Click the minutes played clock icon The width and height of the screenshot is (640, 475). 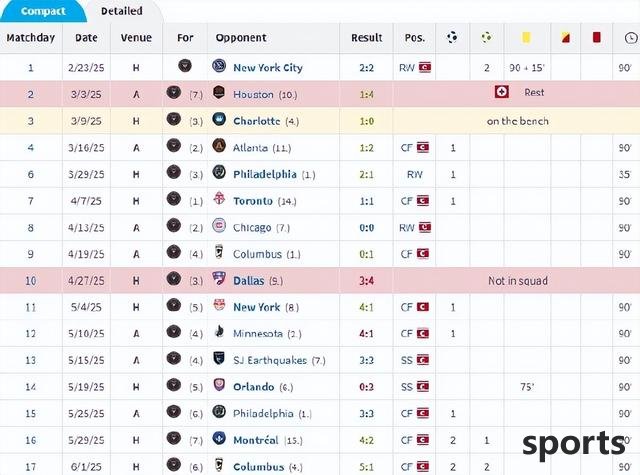631,38
